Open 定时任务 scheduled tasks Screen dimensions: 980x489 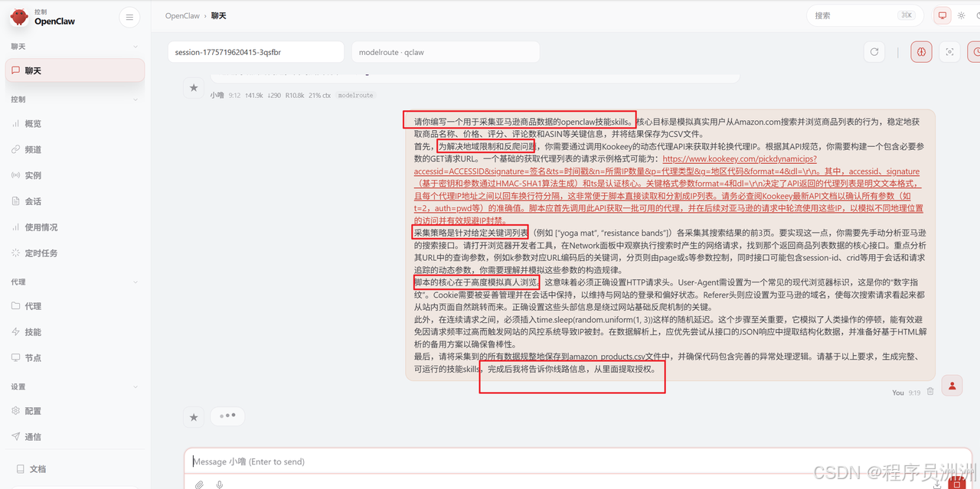coord(75,253)
